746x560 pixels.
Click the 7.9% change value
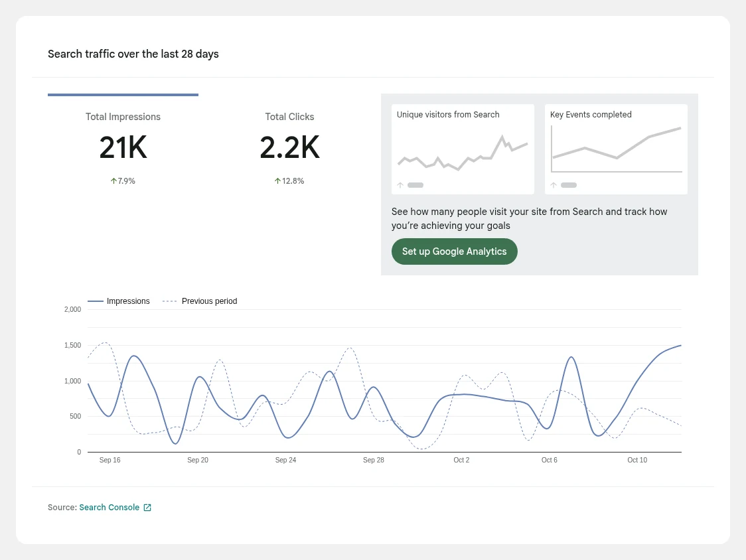[127, 180]
